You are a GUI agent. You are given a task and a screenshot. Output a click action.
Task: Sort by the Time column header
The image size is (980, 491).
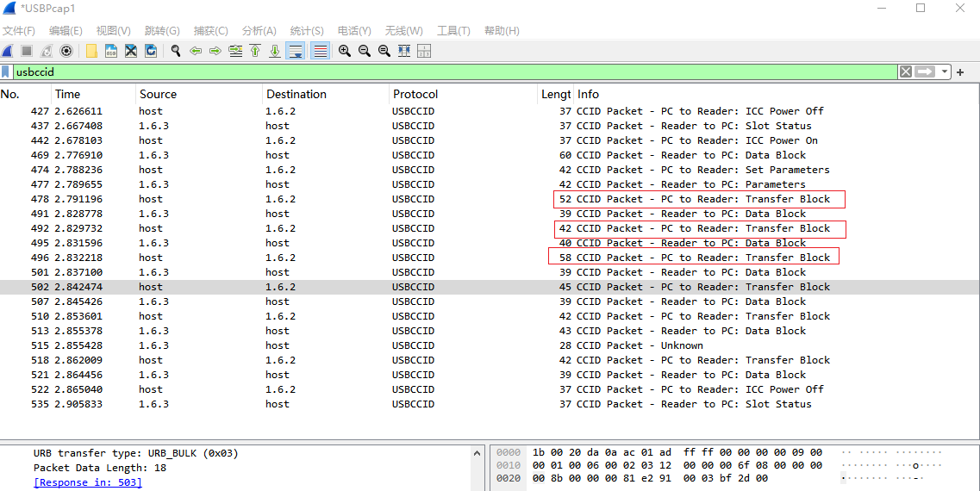coord(93,95)
